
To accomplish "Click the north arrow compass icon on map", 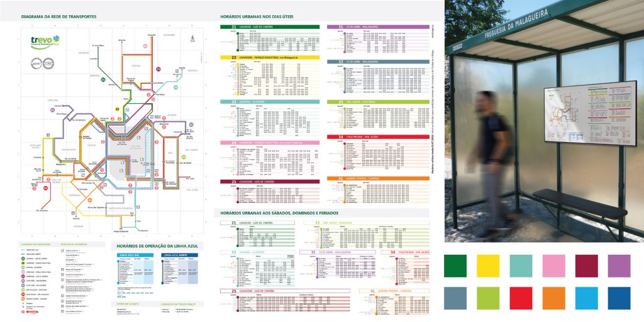I will (192, 39).
